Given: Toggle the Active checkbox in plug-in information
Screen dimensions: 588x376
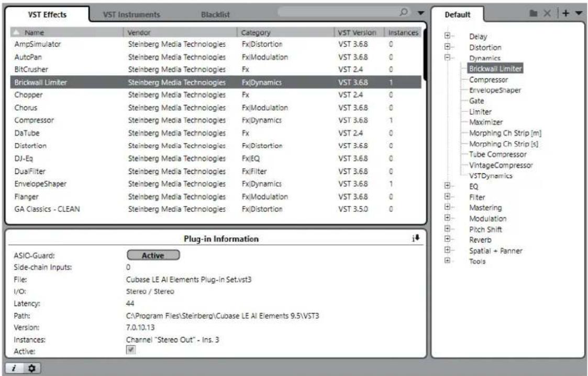Looking at the screenshot, I should tap(131, 350).
